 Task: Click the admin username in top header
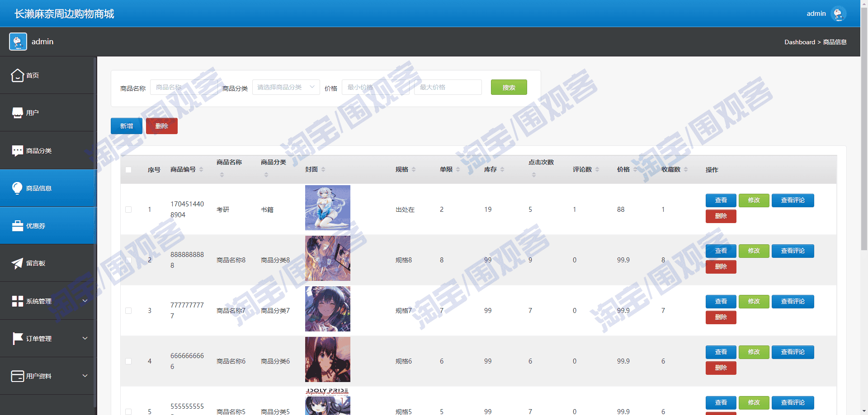[816, 14]
